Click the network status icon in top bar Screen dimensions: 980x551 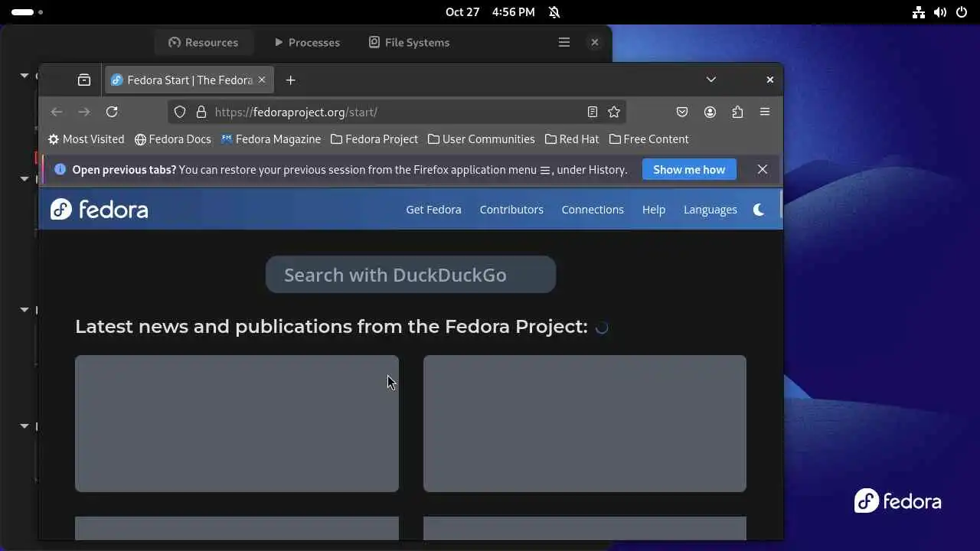click(919, 12)
